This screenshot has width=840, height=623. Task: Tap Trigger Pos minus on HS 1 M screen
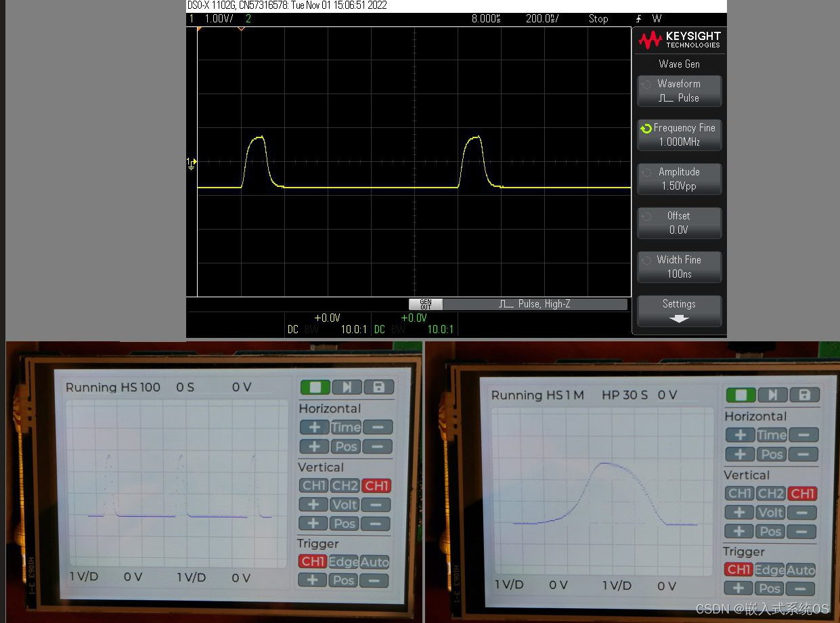pos(801,588)
